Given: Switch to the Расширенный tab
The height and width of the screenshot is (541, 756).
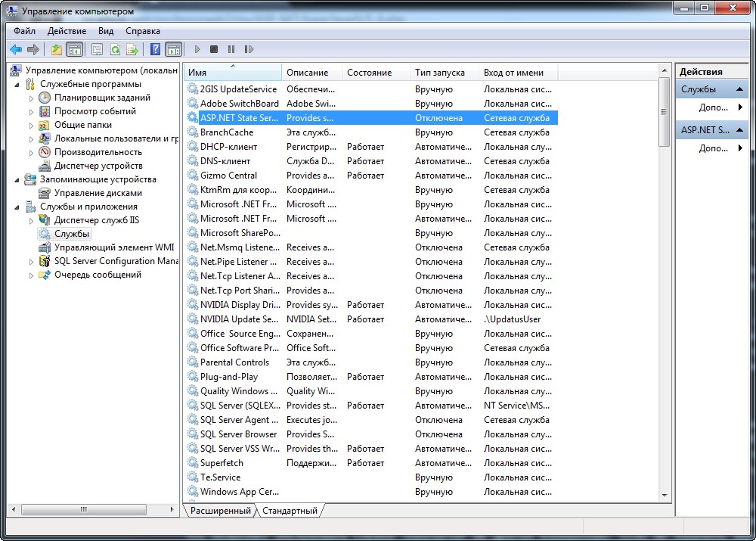Looking at the screenshot, I should (221, 511).
